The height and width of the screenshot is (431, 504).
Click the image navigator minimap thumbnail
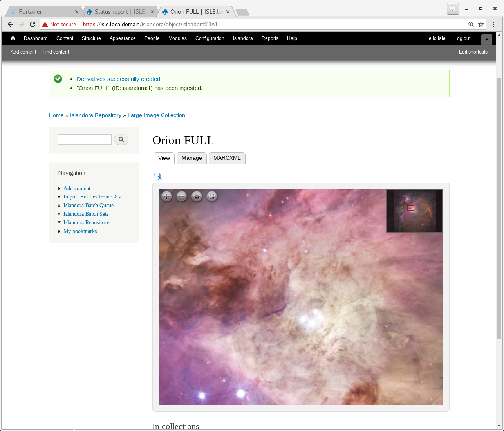[x=414, y=211]
